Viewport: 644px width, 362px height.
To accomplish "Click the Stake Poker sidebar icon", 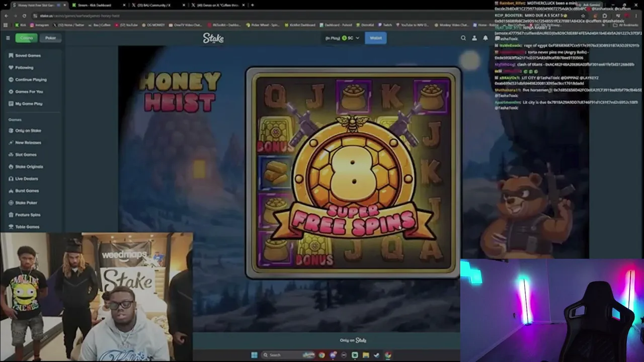I will click(x=11, y=203).
